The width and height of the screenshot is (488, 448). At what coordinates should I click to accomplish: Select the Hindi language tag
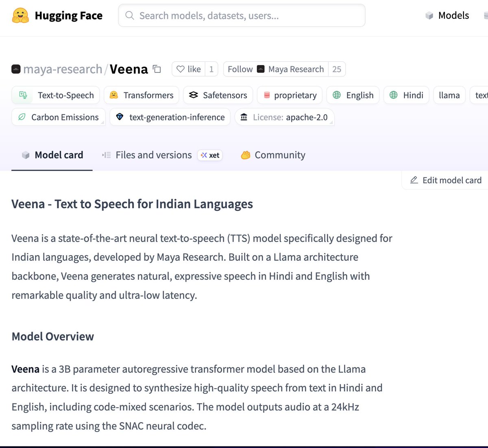pyautogui.click(x=406, y=95)
